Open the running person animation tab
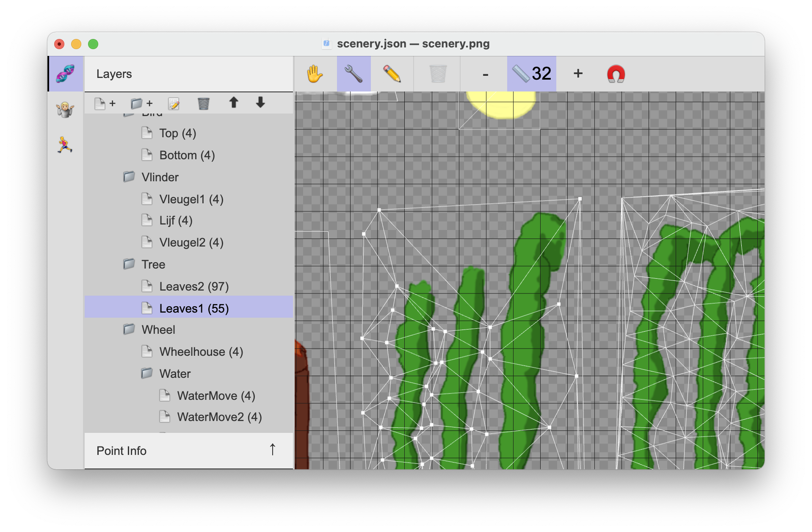812x532 pixels. pyautogui.click(x=65, y=145)
